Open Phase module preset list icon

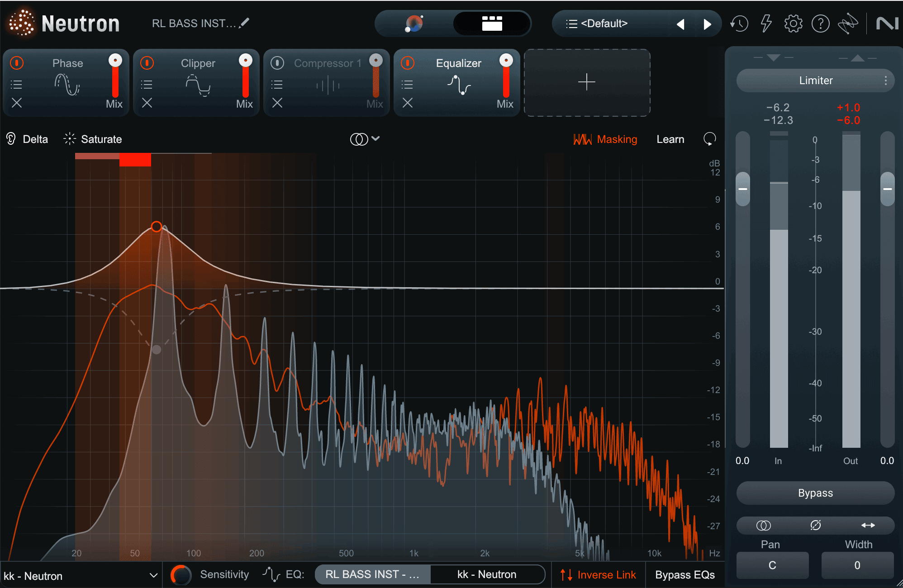16,85
